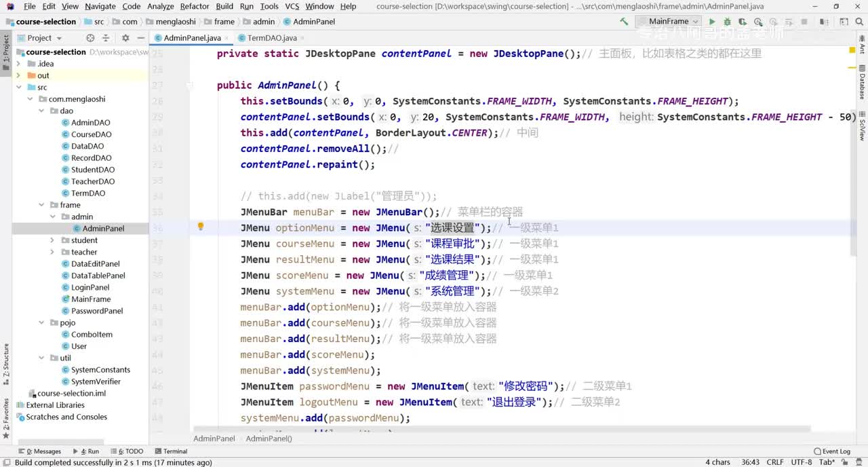868x467 pixels.
Task: Expand the student package
Action: point(53,240)
